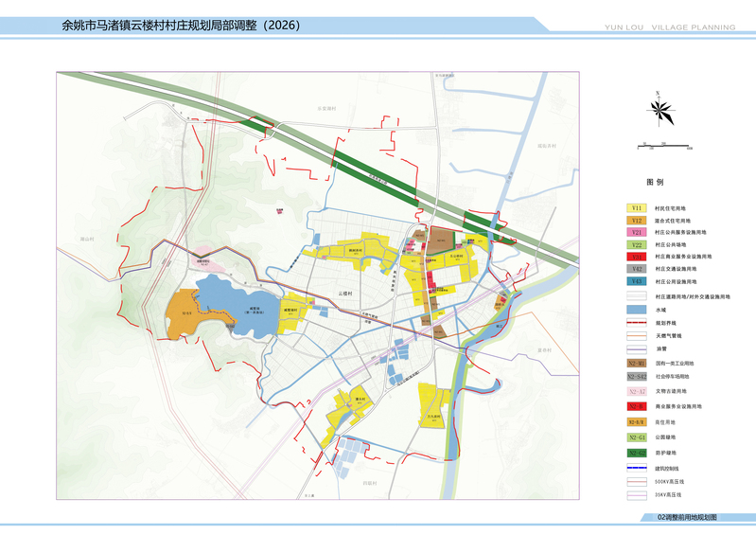
Task: Select the teal V43 legend swatch
Action: (637, 281)
